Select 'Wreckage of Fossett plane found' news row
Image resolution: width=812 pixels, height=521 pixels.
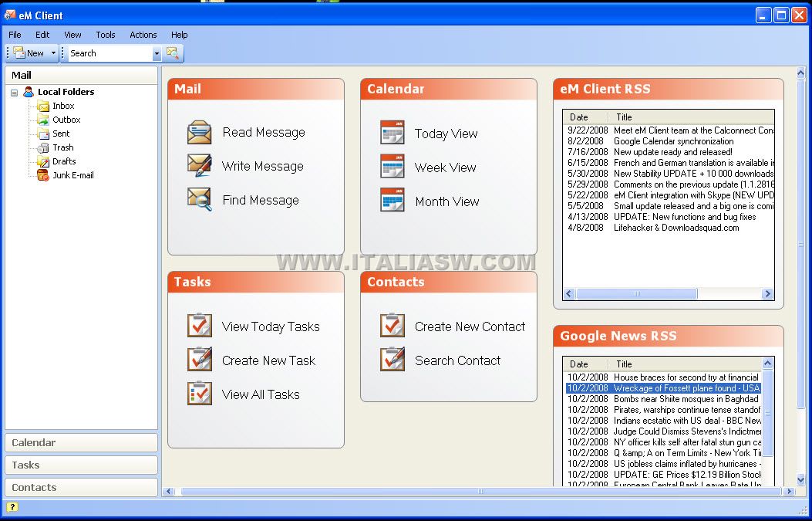point(664,388)
